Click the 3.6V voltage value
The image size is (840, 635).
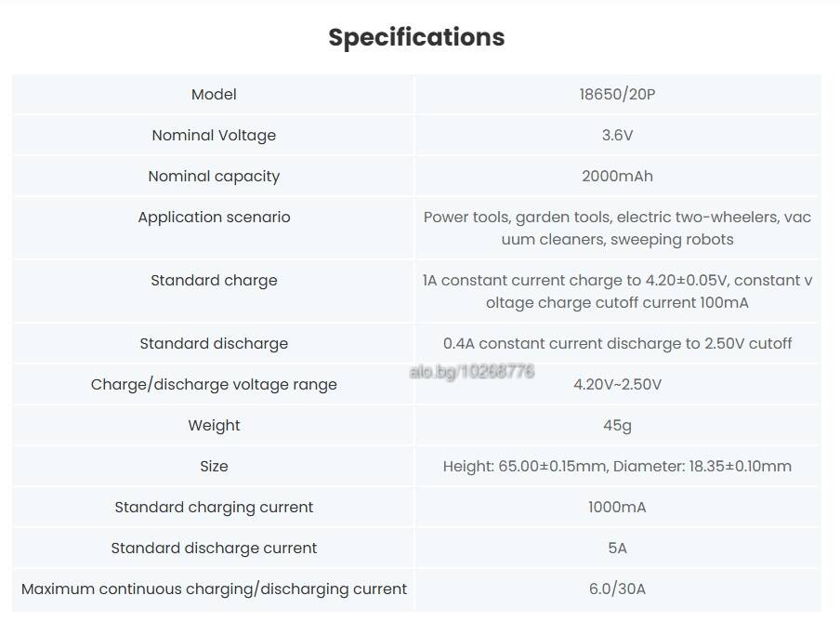click(x=617, y=135)
